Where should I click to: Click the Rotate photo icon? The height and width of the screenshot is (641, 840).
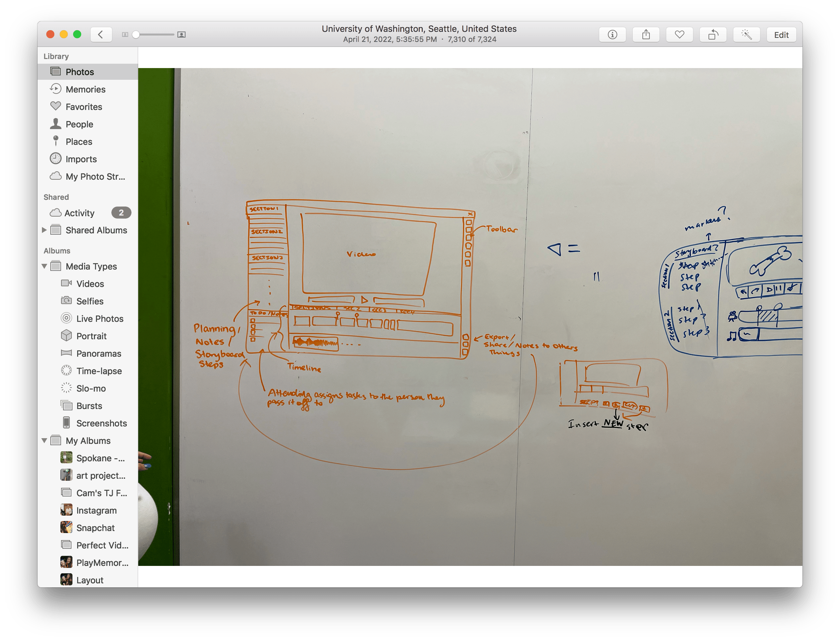pyautogui.click(x=713, y=35)
